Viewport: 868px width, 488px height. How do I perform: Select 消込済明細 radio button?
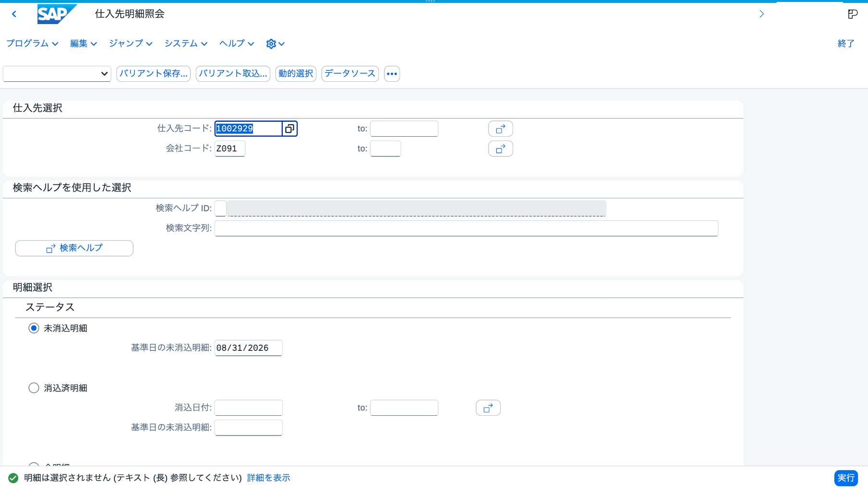[34, 388]
